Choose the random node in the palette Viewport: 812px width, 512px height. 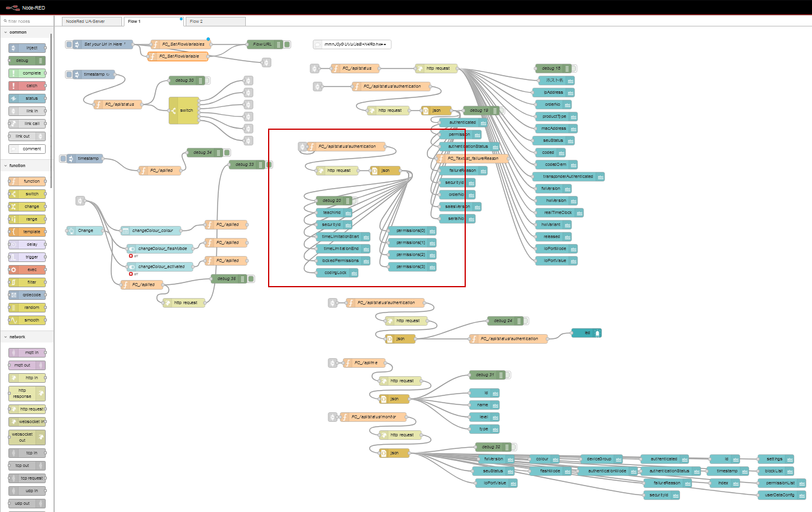pos(27,308)
